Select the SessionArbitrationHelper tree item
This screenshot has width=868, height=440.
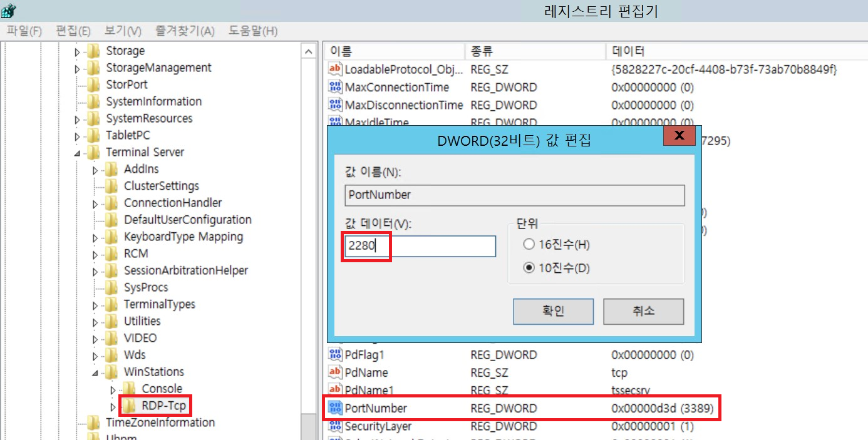(x=186, y=270)
